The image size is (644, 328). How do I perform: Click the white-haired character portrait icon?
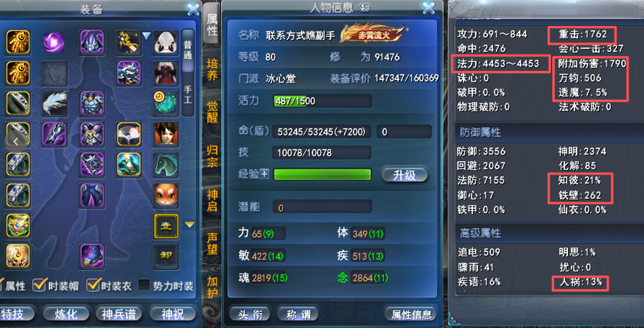(x=165, y=42)
